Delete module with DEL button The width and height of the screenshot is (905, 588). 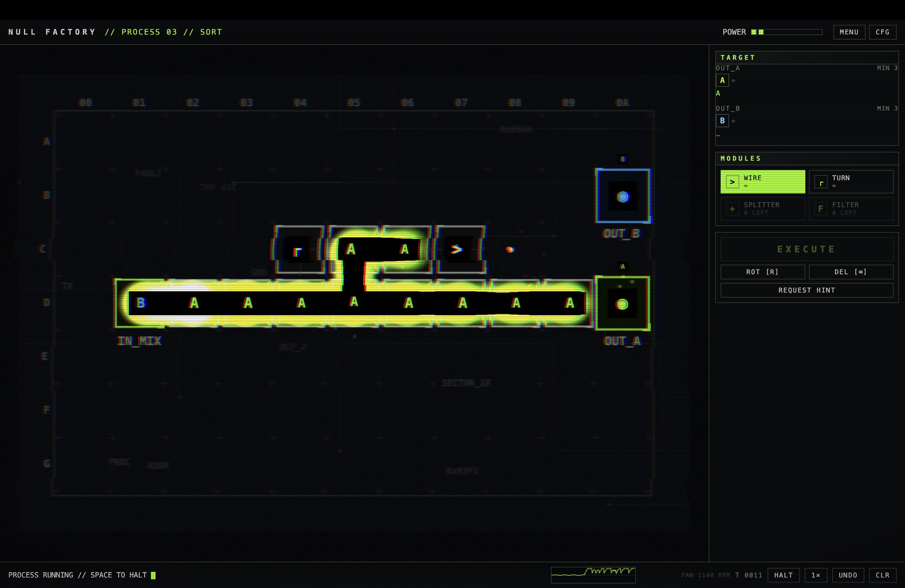click(x=851, y=272)
